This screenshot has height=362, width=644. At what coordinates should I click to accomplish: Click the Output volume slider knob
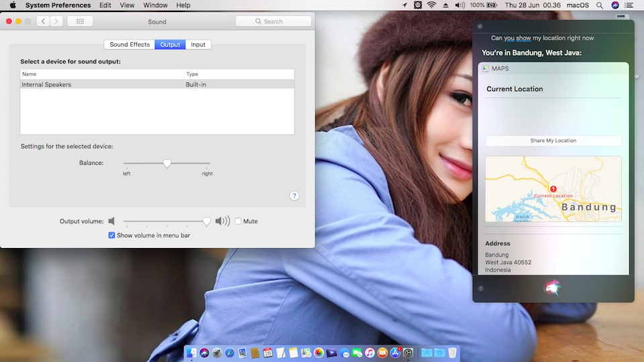[x=207, y=221]
